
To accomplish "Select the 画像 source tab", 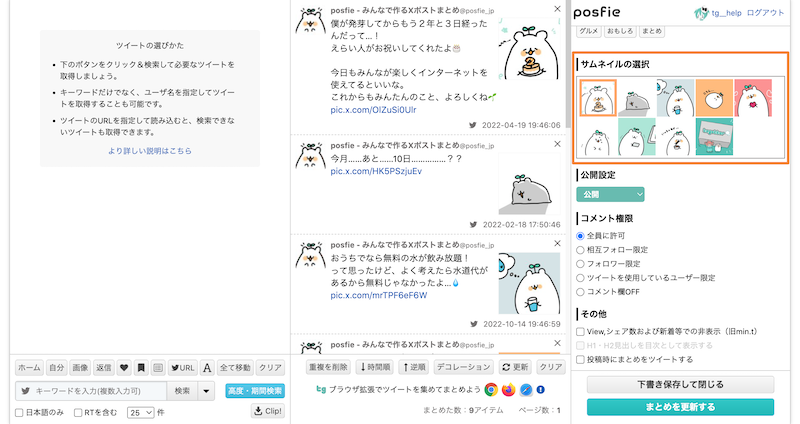I will tap(81, 367).
